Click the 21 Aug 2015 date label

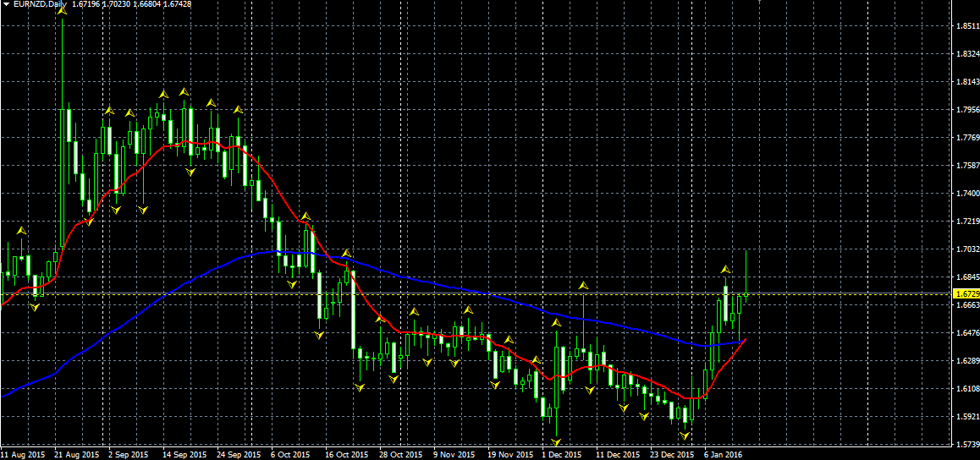[78, 454]
